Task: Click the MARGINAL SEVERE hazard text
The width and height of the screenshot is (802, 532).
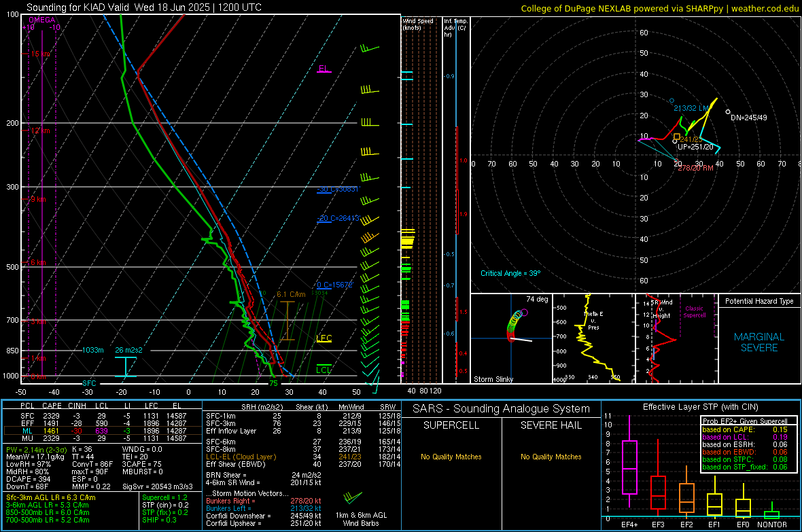Action: point(759,342)
